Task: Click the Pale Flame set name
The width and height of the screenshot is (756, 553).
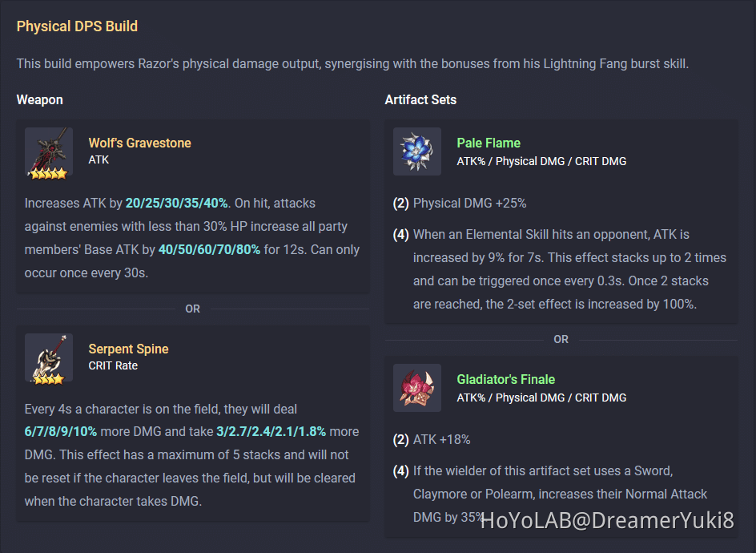Action: click(489, 142)
